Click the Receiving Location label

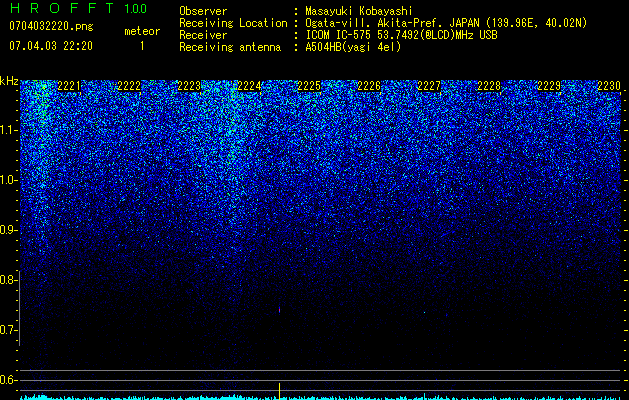click(233, 23)
